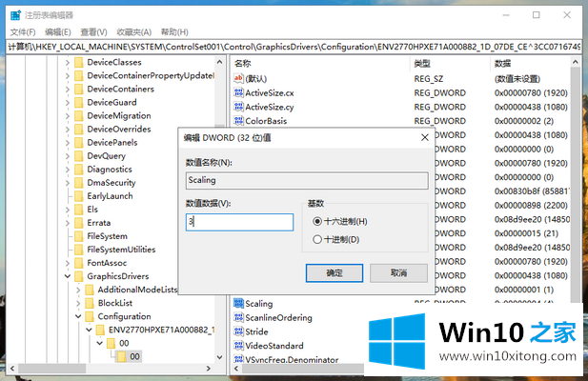Click the Registry Editor title bar icon

point(13,14)
